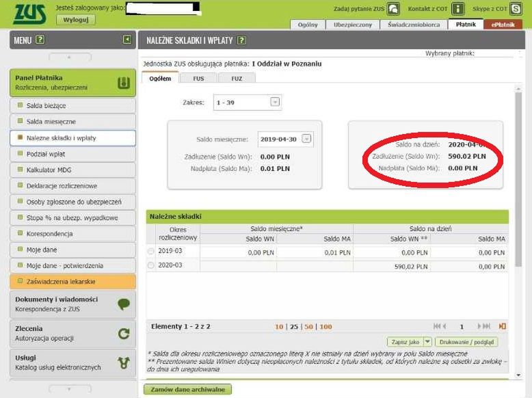Open Salda miesięczne menu item
Image resolution: width=532 pixels, height=398 pixels.
pyautogui.click(x=72, y=122)
